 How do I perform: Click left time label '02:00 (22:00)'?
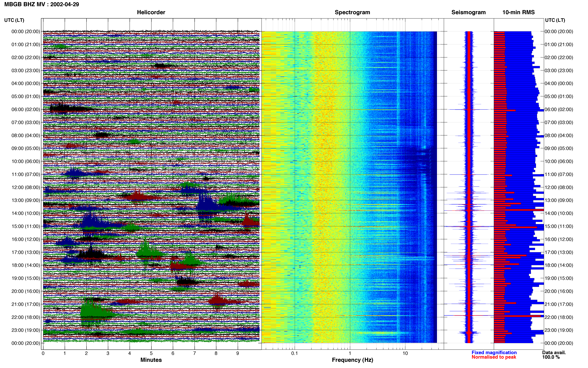[26, 57]
